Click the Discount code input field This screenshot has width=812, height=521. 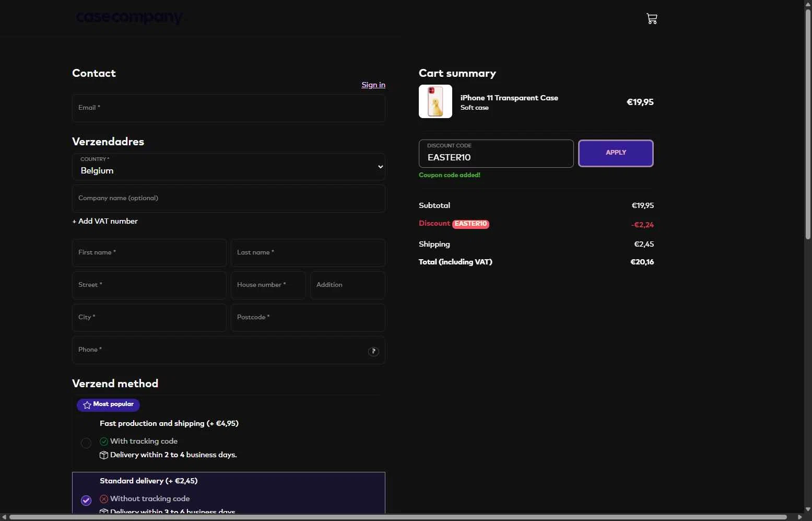496,154
